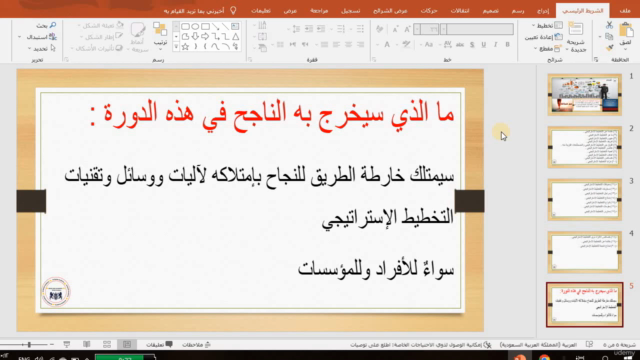Click the clear all formatting icon

[x=380, y=29]
